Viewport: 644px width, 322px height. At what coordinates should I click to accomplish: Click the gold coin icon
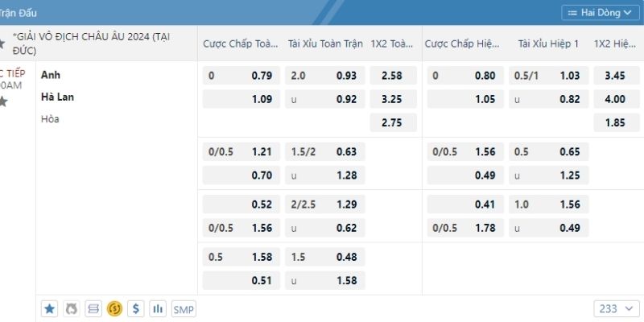click(114, 308)
